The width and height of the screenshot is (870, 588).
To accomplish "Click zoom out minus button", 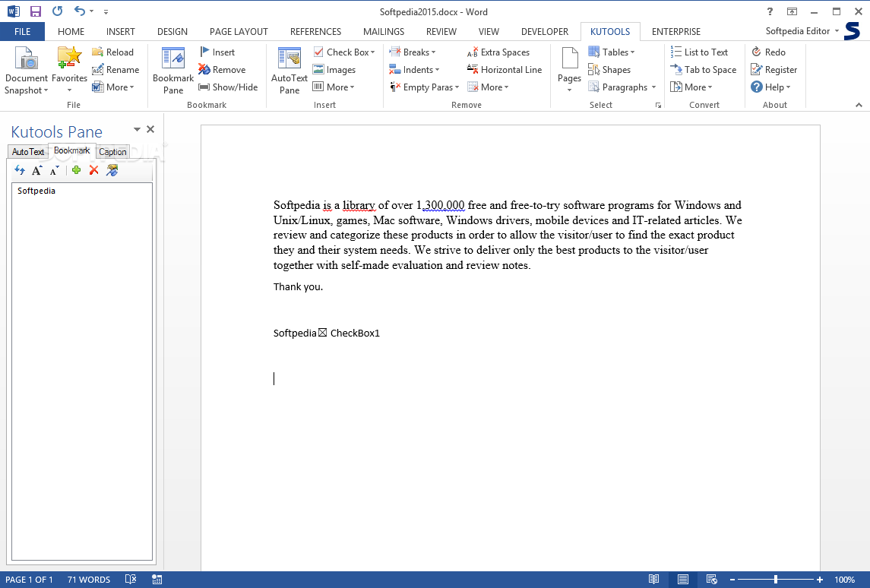I will point(732,580).
